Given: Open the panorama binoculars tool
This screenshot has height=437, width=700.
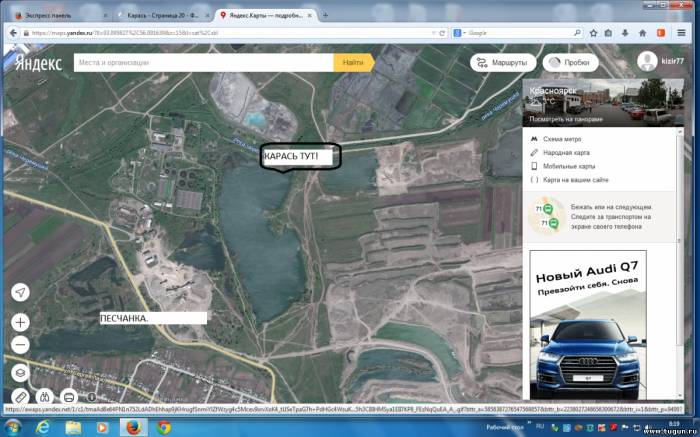Looking at the screenshot, I should tap(44, 396).
